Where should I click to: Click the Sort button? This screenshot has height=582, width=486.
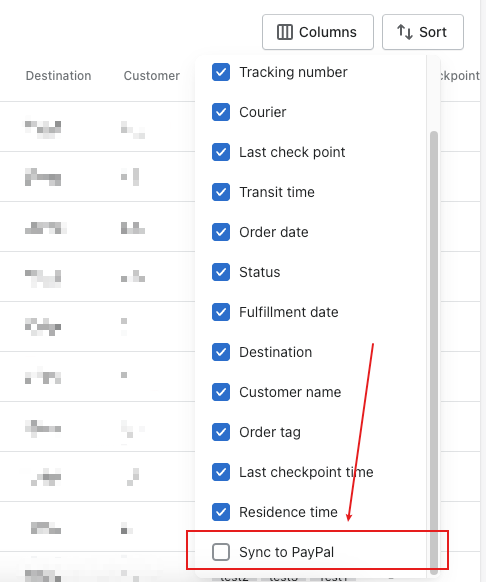(x=423, y=32)
